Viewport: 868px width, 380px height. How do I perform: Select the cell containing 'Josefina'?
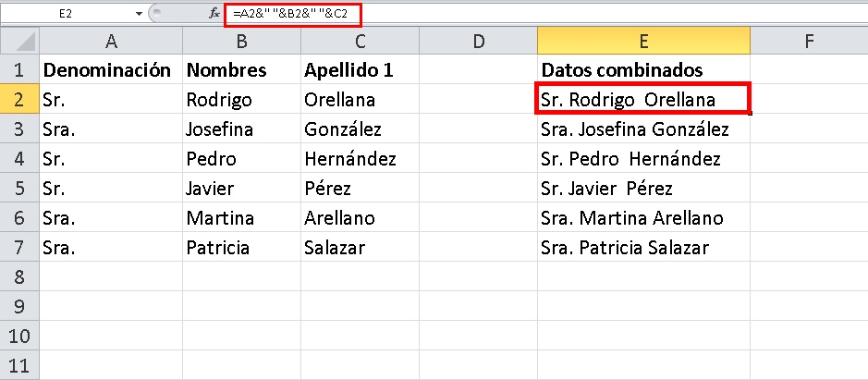(240, 129)
